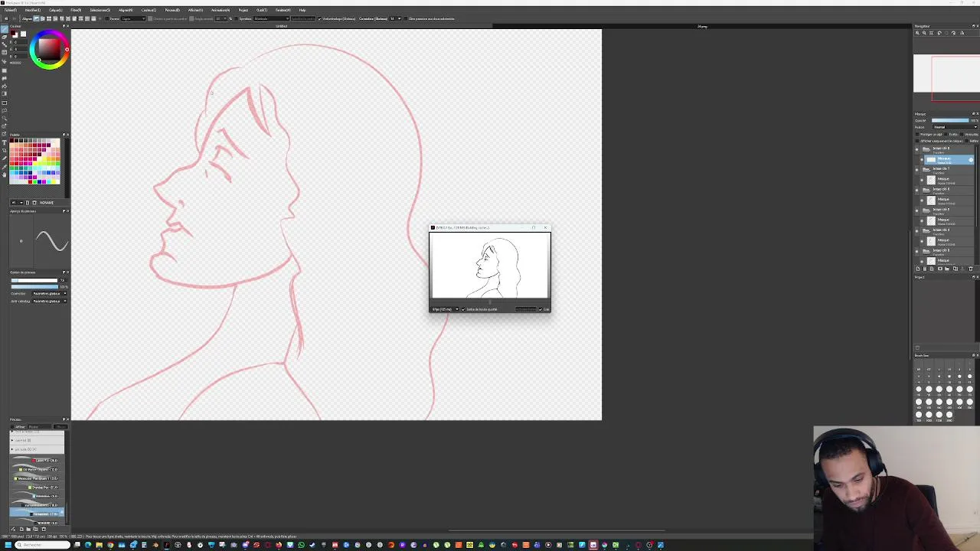
Task: Select the Magic Wand tool
Action: [5, 118]
